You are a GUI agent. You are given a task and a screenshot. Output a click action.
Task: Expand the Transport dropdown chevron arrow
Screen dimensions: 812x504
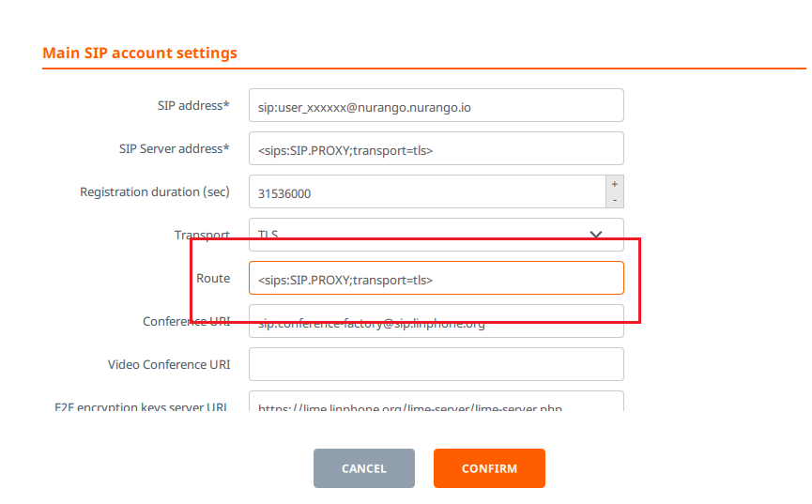[x=596, y=235]
